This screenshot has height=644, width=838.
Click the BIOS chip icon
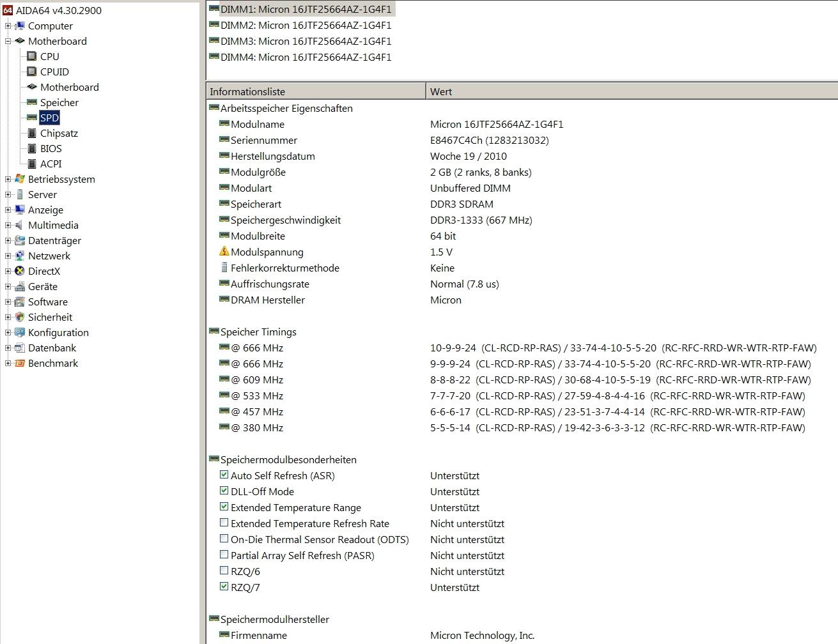pos(32,148)
